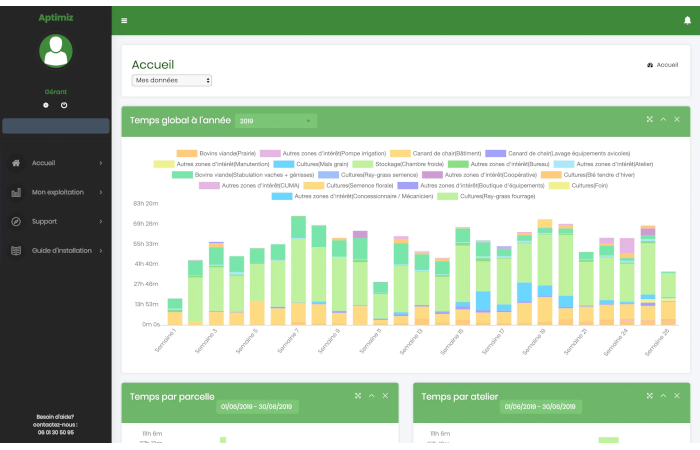
Task: Click the Besoin d'aide contact text
Action: pyautogui.click(x=56, y=425)
